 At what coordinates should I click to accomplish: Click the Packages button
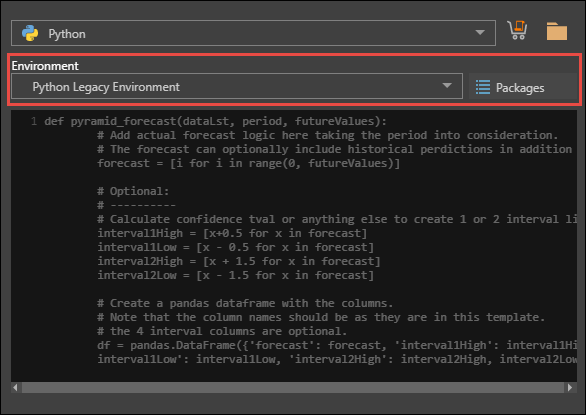pyautogui.click(x=522, y=87)
